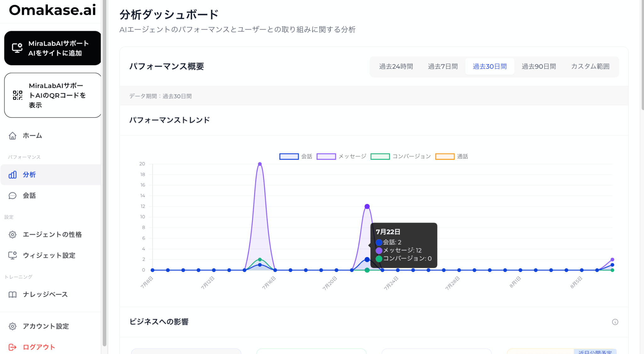The width and height of the screenshot is (644, 354).
Task: Click the orange 通話 legend color box
Action: tap(445, 157)
